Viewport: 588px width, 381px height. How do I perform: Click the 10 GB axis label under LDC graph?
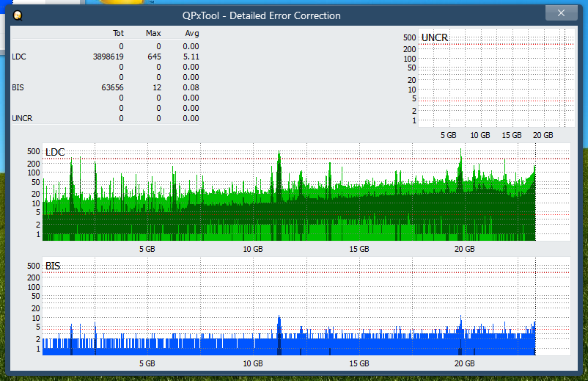click(x=253, y=249)
